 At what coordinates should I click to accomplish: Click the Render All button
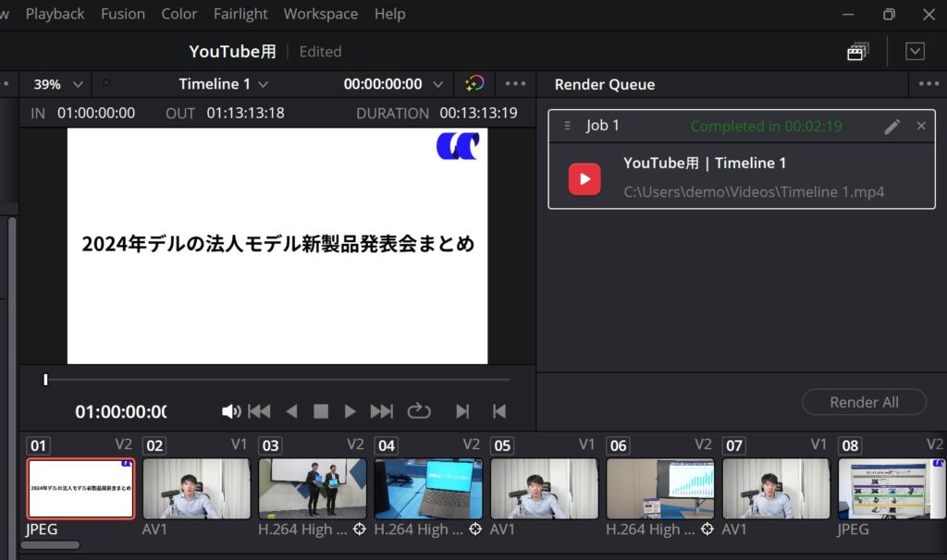[864, 402]
